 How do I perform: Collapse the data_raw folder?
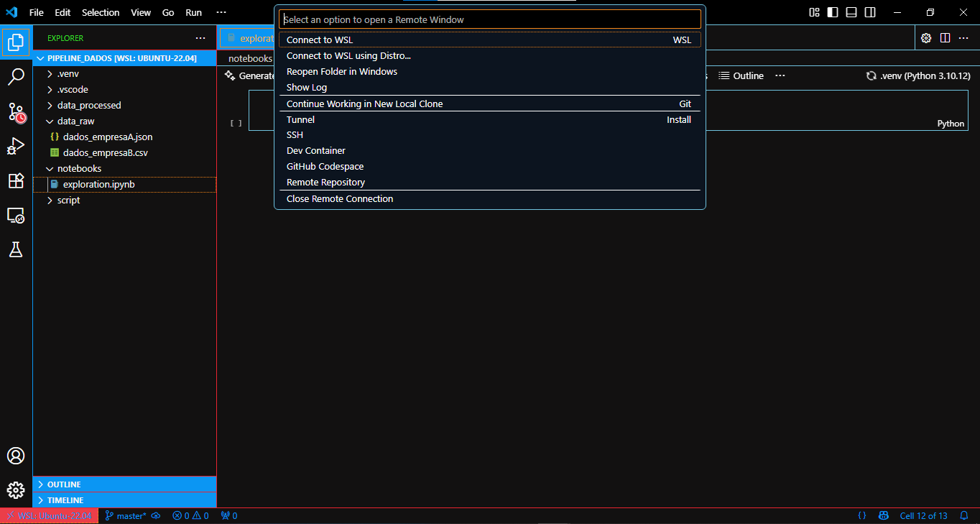124,121
